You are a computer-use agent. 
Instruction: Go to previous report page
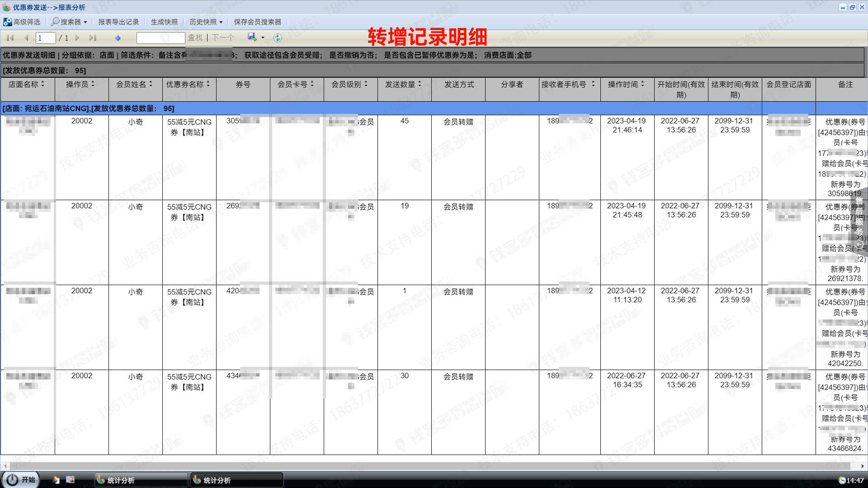[26, 38]
